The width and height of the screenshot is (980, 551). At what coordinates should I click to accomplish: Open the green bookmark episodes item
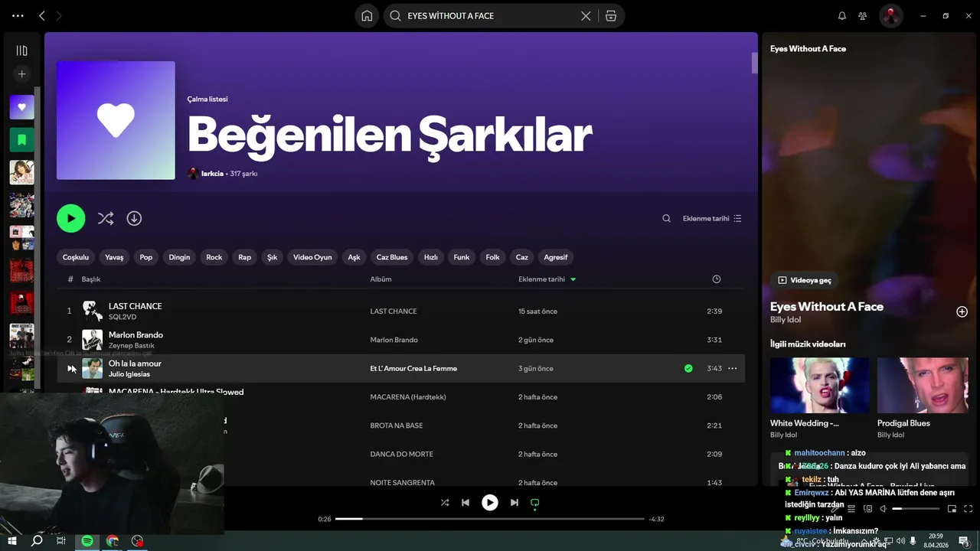tap(21, 139)
